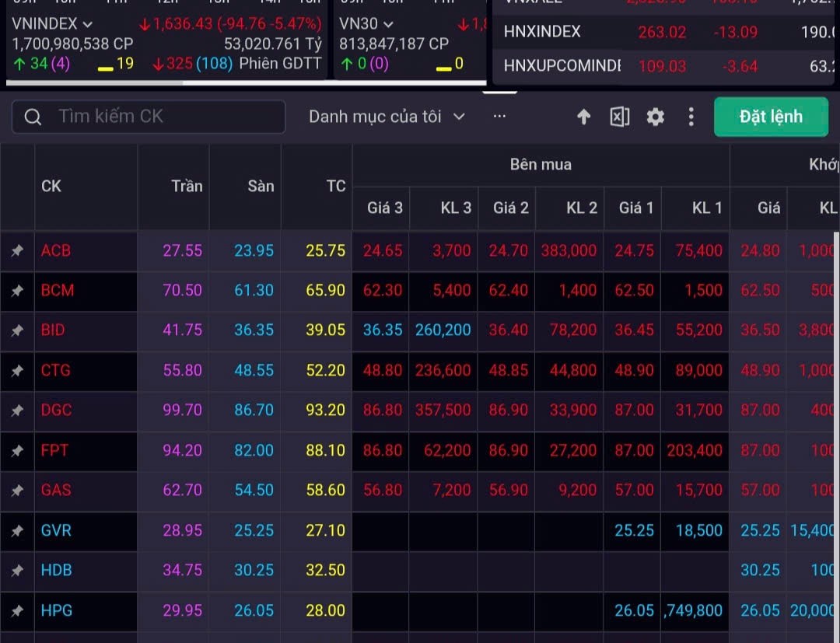Click CTG volume 236,600
The width and height of the screenshot is (840, 643).
coord(443,371)
